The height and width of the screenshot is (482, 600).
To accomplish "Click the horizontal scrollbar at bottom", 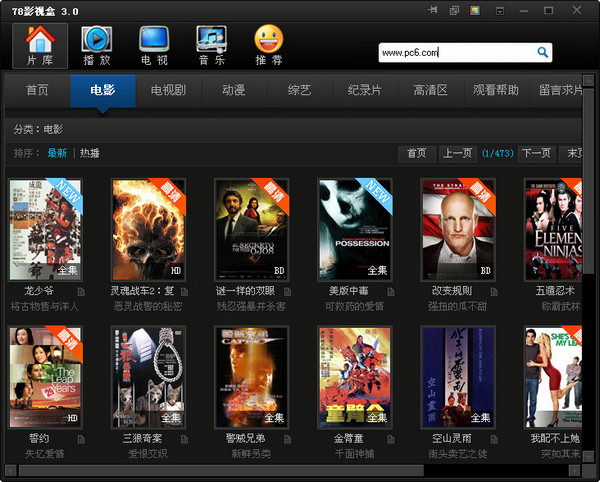I will pos(222,470).
